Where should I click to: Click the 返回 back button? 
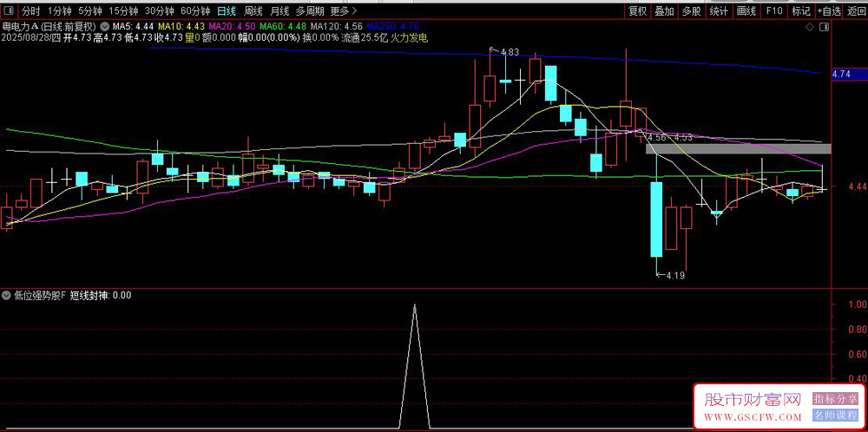(856, 10)
